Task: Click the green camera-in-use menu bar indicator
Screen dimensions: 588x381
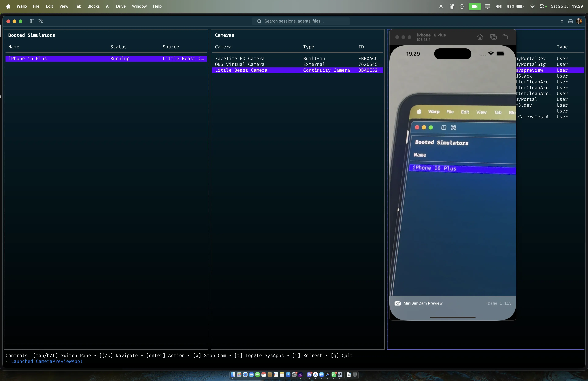Action: point(475,6)
